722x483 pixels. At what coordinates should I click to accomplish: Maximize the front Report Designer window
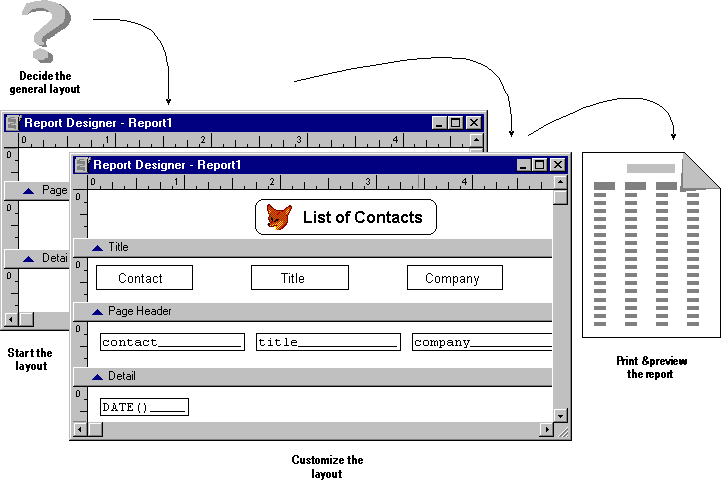click(x=540, y=165)
